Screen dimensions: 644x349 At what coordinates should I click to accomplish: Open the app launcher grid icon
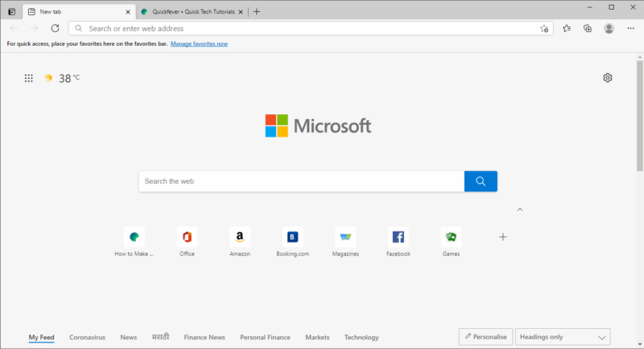[x=28, y=78]
